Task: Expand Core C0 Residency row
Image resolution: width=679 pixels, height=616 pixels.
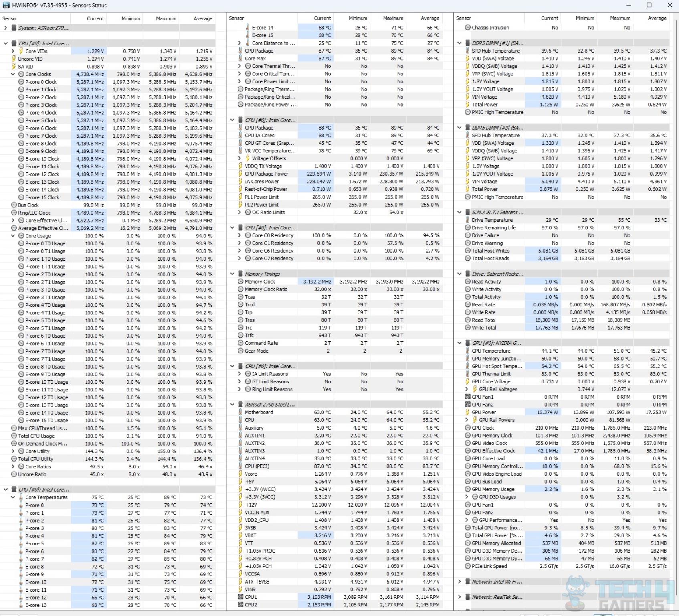Action: [240, 235]
